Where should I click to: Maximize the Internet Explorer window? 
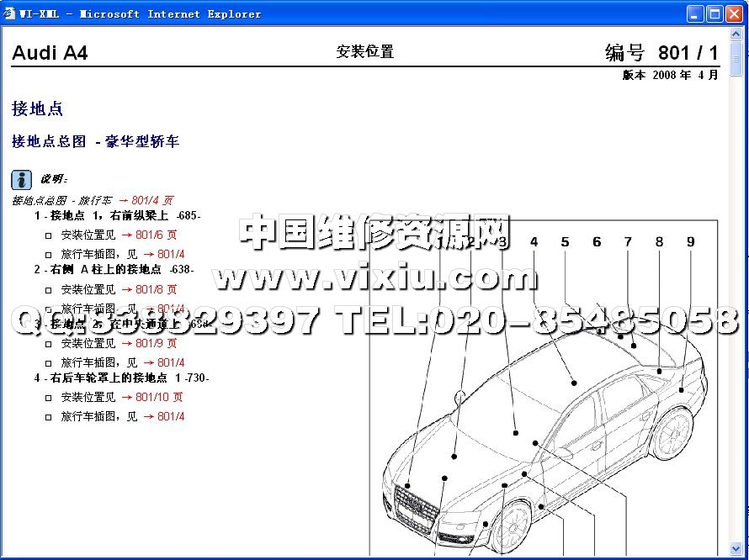pyautogui.click(x=714, y=13)
